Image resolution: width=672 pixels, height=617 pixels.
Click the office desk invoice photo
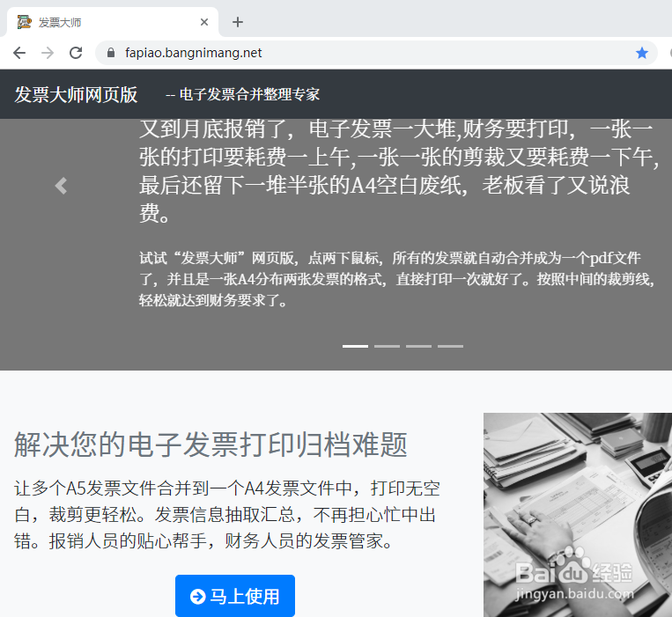(x=578, y=515)
